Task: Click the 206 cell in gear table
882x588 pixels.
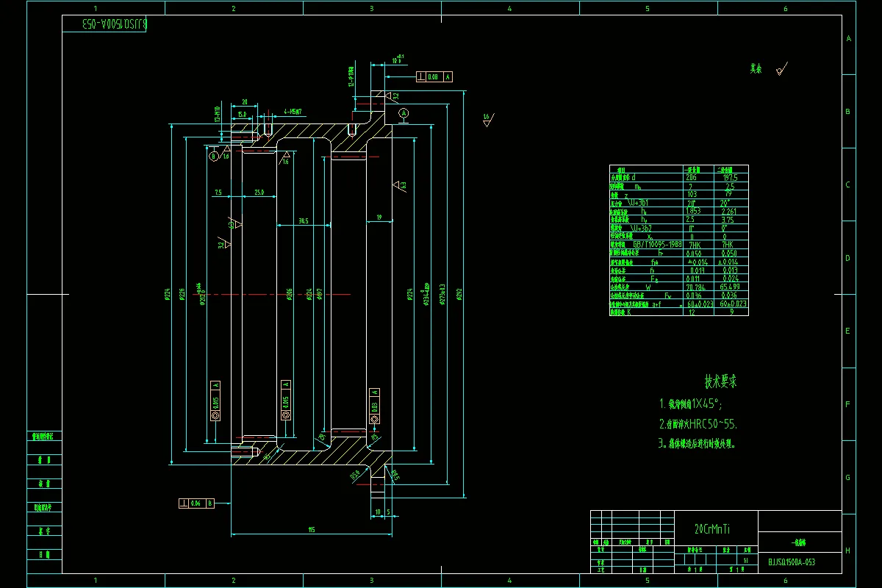Action: pos(691,177)
